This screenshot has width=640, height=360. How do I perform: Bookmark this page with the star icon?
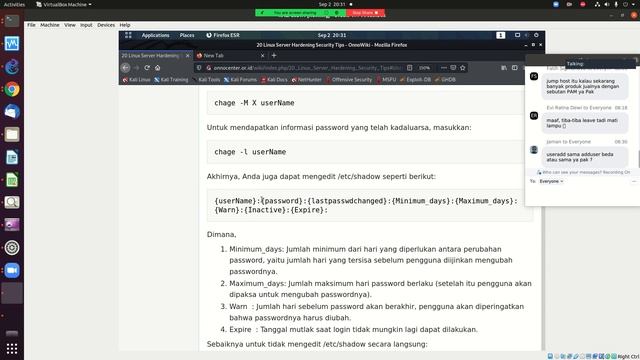pyautogui.click(x=462, y=68)
